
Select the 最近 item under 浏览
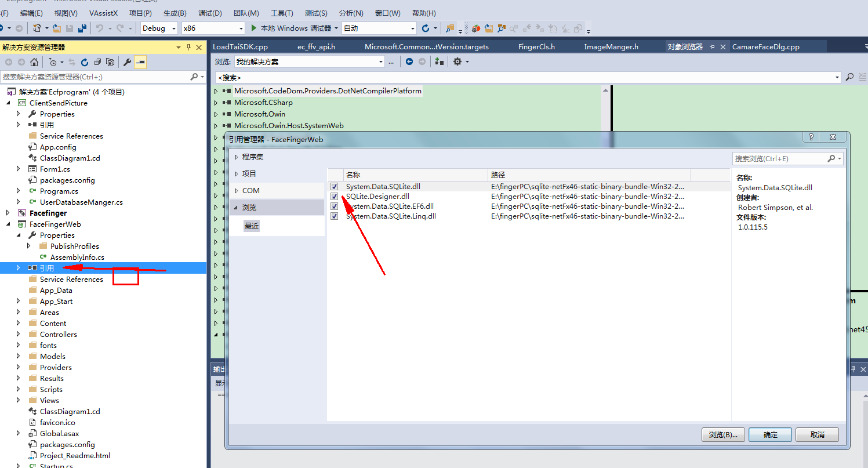(x=252, y=226)
